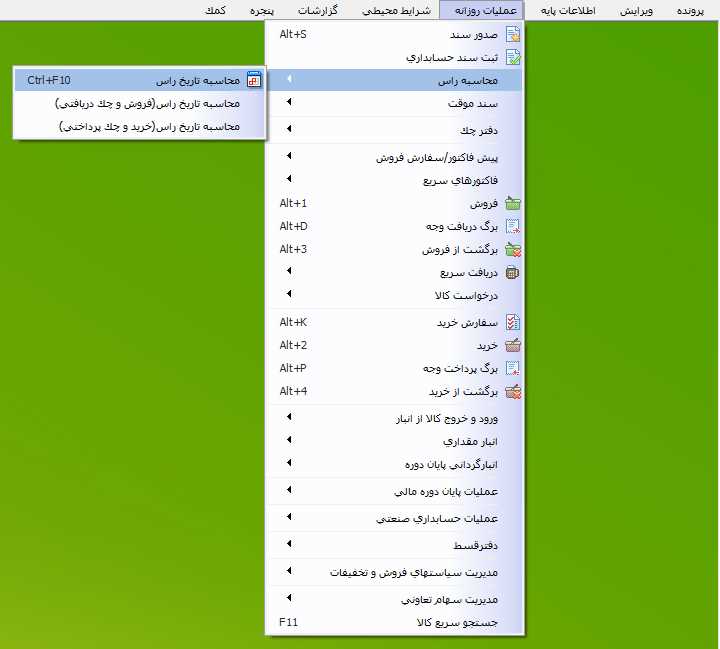This screenshot has height=649, width=720.
Task: Click the برگ دریافت وجه icon
Action: tap(513, 226)
